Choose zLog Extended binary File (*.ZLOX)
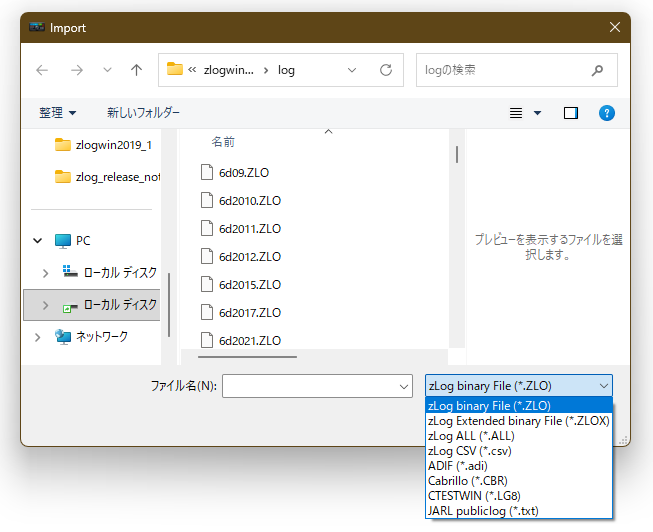 click(518, 421)
